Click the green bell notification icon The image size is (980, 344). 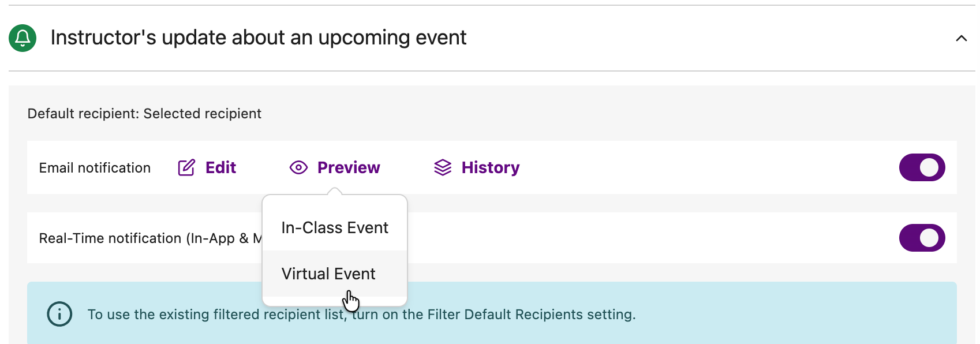click(x=23, y=38)
